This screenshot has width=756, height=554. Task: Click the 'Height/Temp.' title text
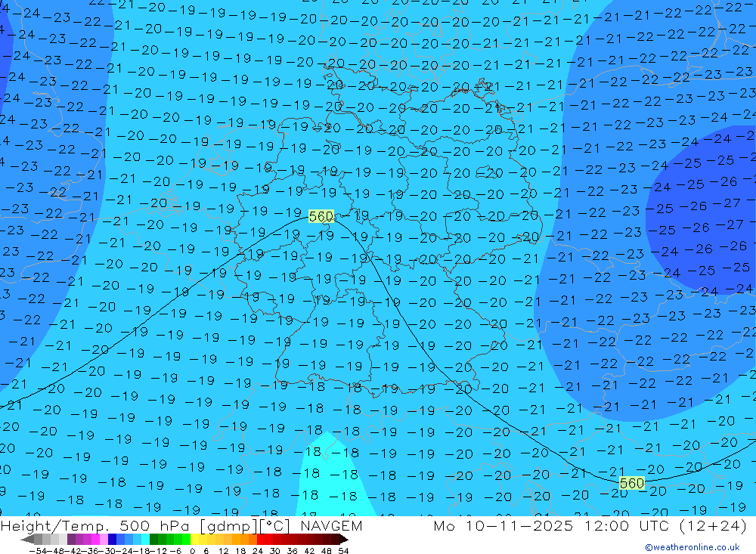coord(57,525)
